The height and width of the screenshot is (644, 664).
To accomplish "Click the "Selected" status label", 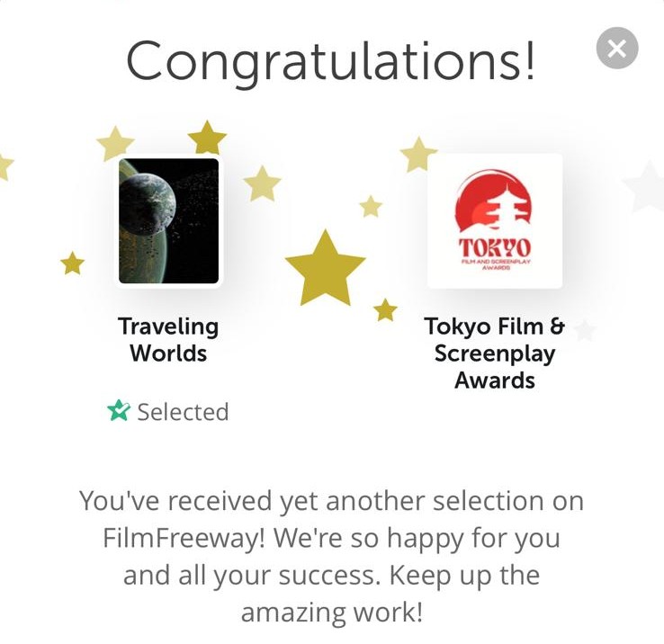I will (x=183, y=412).
